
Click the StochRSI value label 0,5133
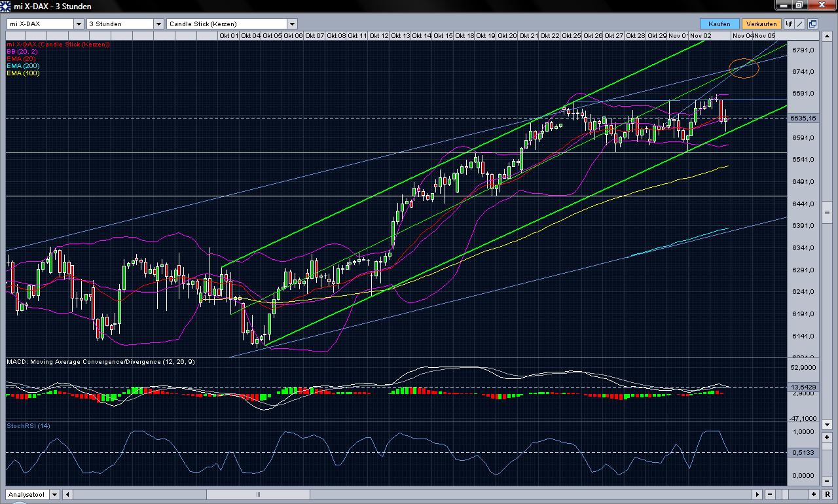pyautogui.click(x=803, y=452)
